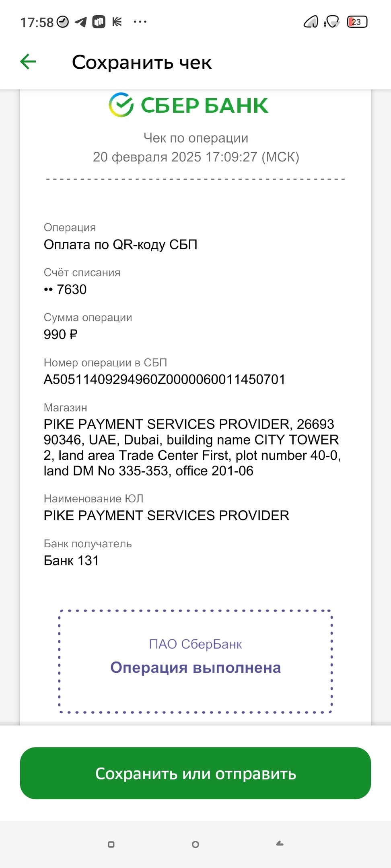This screenshot has height=868, width=391.
Task: Tap the СБП operation number value
Action: click(165, 379)
